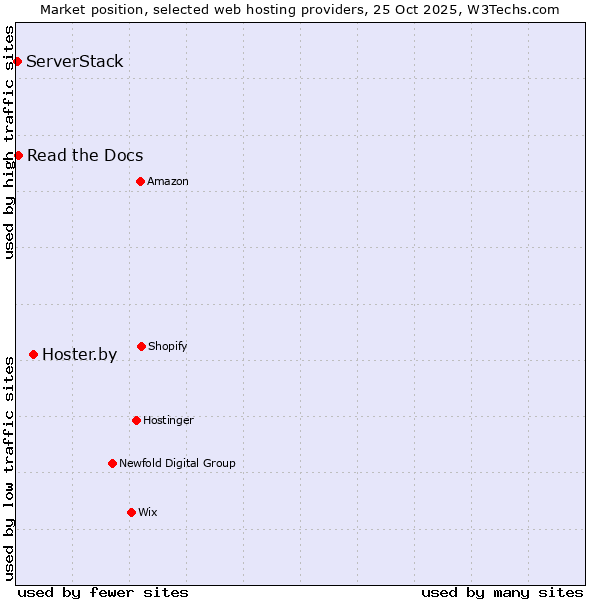Click the Newfold Digital Group label
Viewport: 600px width, 600px height.
click(x=177, y=463)
